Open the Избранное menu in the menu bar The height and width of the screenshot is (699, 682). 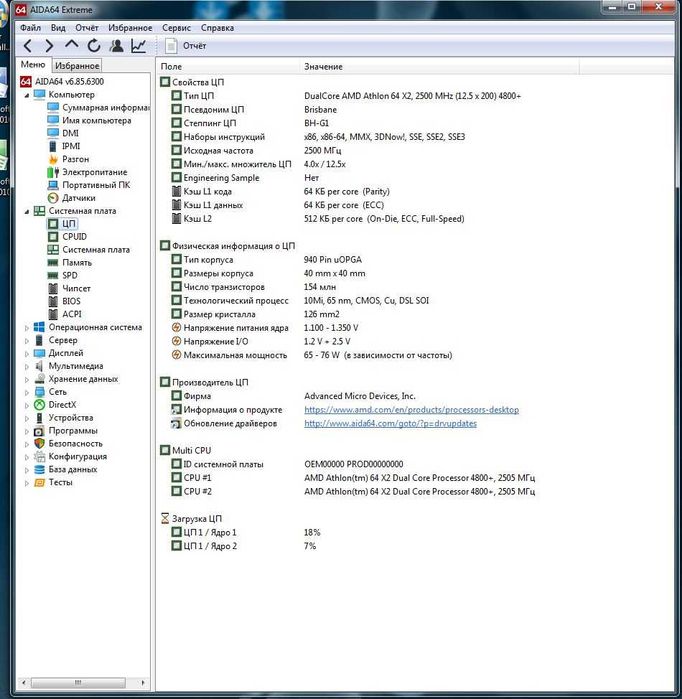click(130, 28)
